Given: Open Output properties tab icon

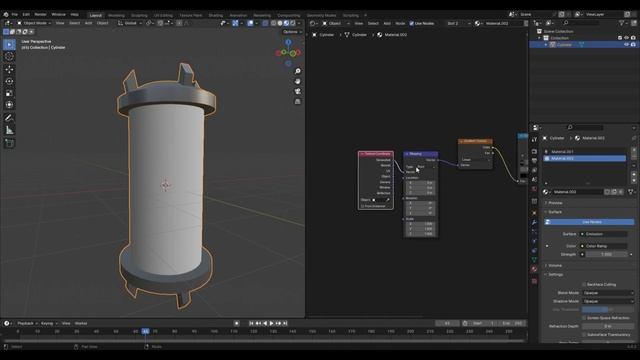Looking at the screenshot, I should (x=534, y=160).
